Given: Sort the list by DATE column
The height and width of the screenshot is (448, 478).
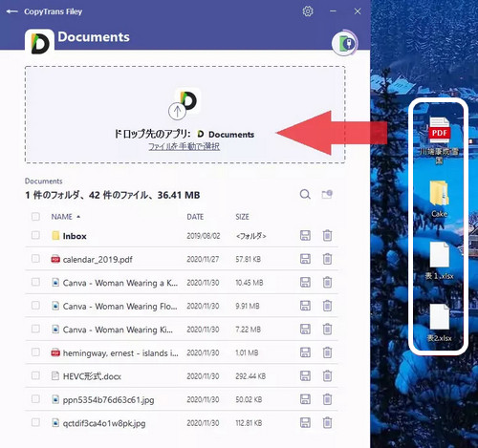Looking at the screenshot, I should (195, 217).
